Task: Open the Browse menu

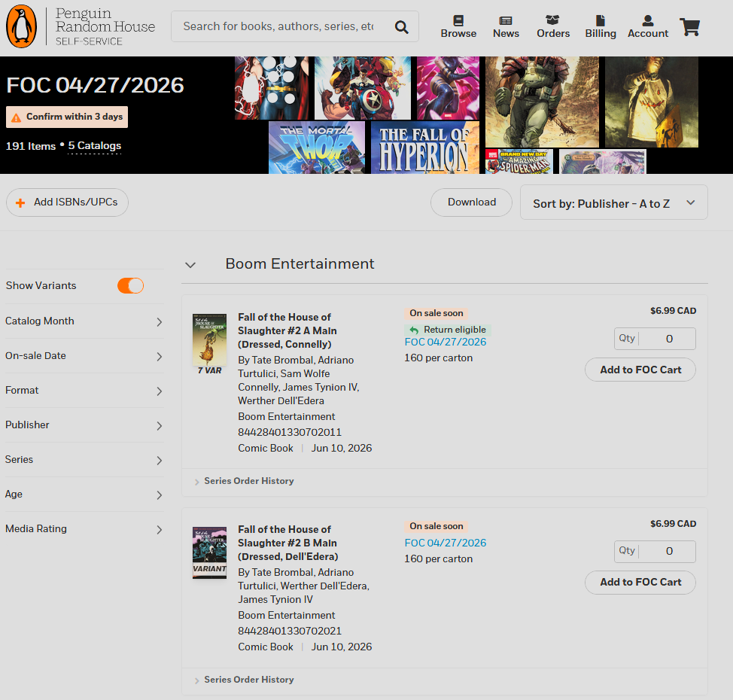Action: 458,26
